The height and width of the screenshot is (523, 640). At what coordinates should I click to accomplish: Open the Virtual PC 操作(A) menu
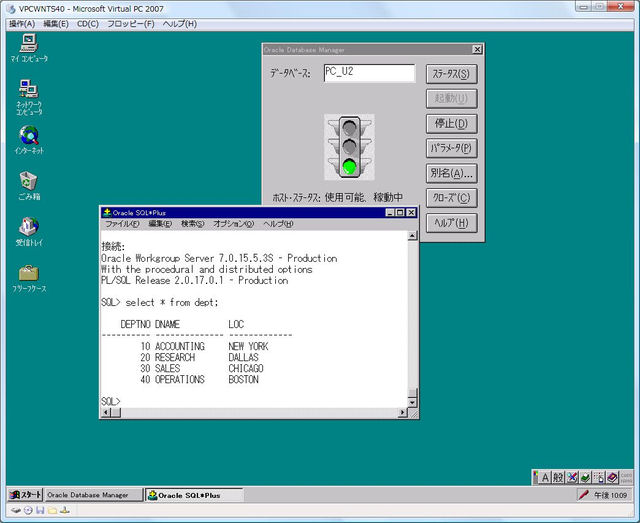[x=22, y=24]
